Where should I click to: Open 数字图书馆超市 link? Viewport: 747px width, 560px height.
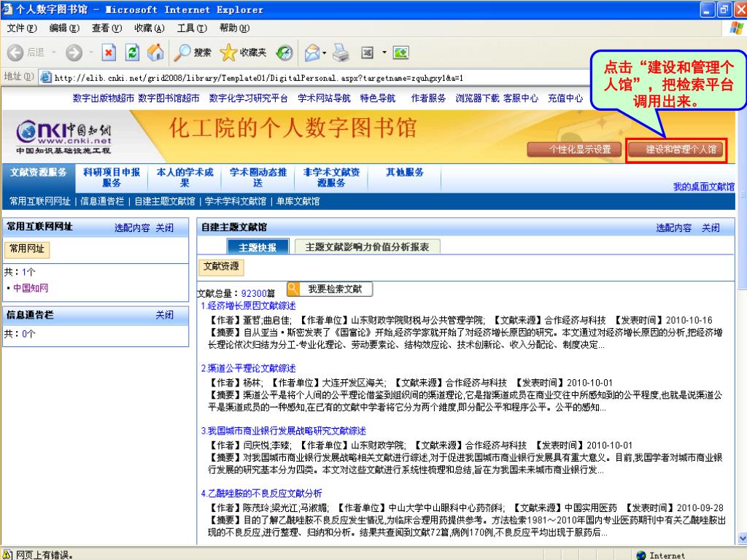[x=169, y=98]
